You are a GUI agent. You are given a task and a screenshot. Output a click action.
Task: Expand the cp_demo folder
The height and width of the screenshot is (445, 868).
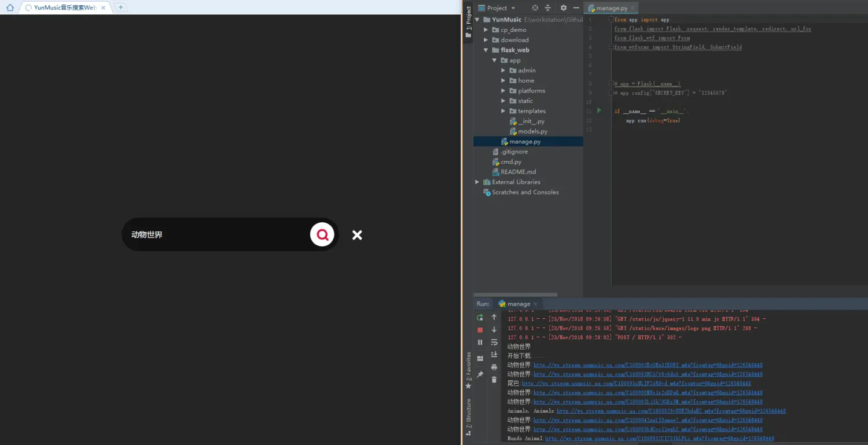pos(486,30)
